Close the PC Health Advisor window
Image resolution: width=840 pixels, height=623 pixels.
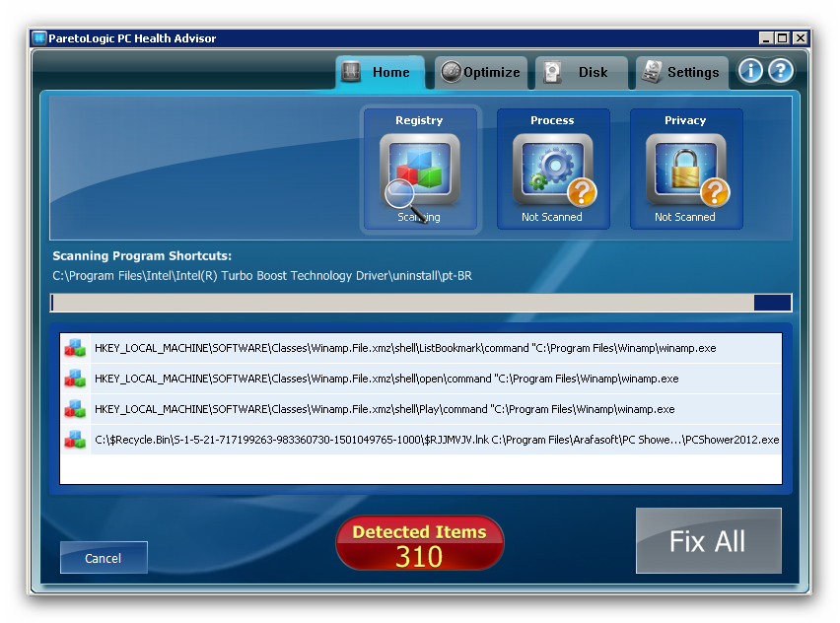click(x=800, y=38)
